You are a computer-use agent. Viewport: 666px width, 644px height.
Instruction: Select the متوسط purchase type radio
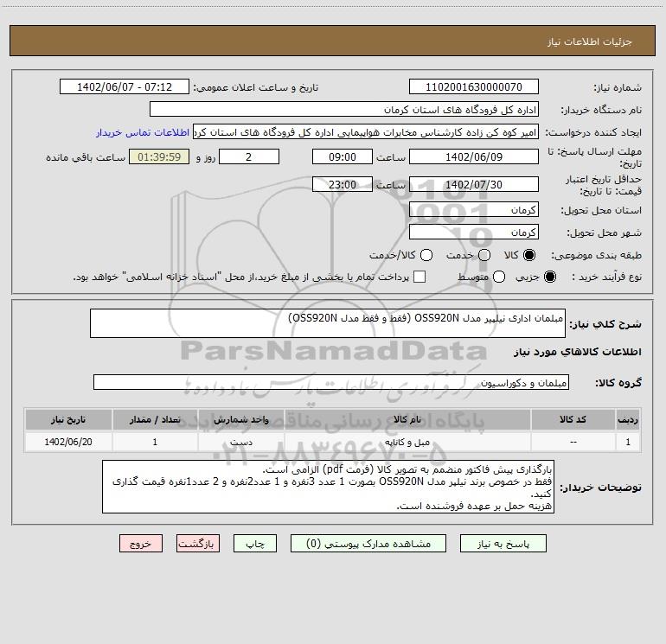(x=499, y=277)
